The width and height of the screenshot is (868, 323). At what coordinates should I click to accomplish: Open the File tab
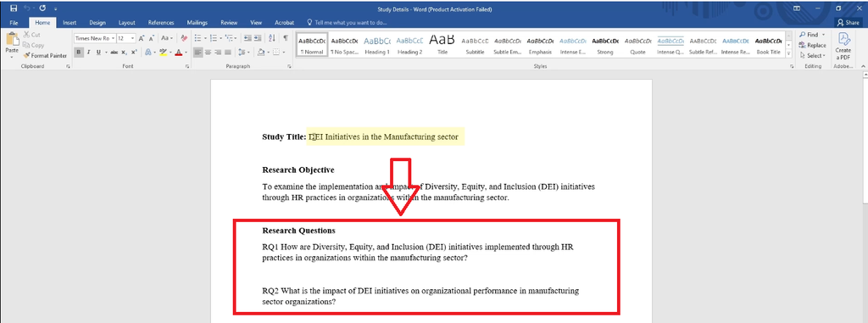click(14, 23)
